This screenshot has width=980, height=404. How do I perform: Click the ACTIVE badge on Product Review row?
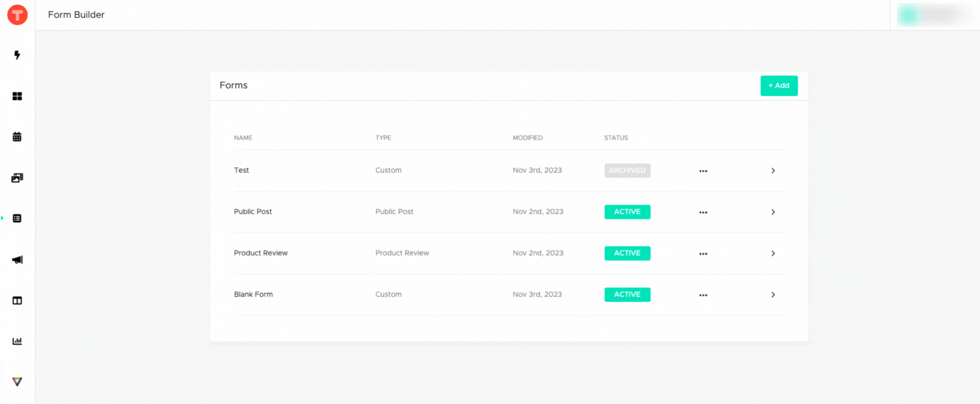(627, 253)
